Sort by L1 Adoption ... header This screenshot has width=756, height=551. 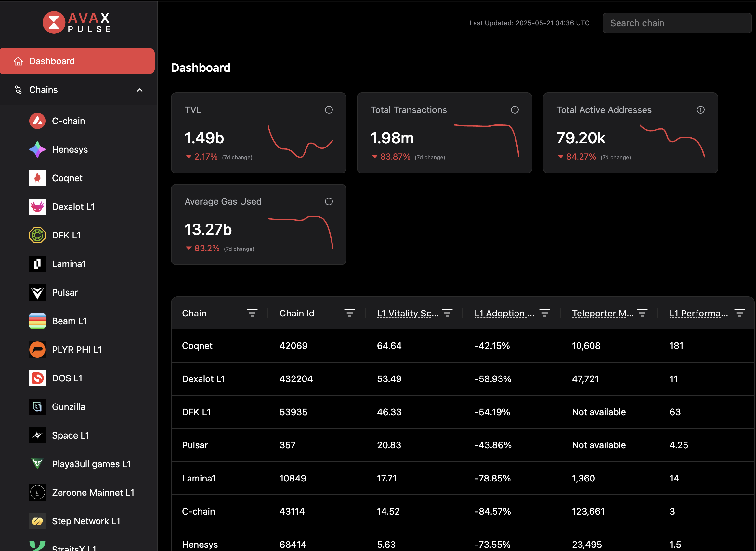(504, 313)
